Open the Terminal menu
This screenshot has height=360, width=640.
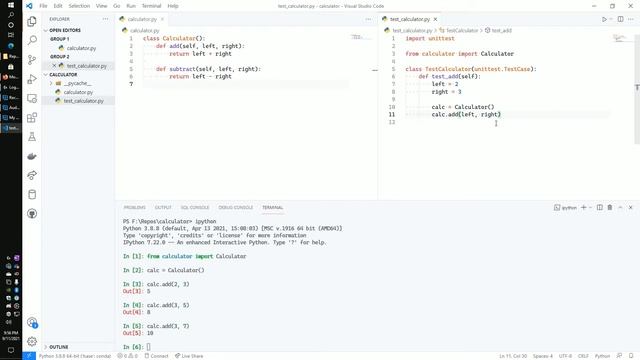click(151, 6)
